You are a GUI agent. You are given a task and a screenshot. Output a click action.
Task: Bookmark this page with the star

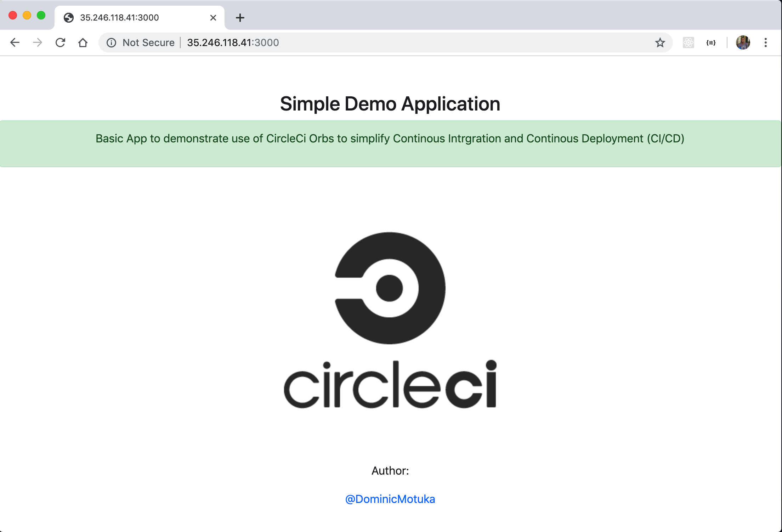tap(660, 43)
